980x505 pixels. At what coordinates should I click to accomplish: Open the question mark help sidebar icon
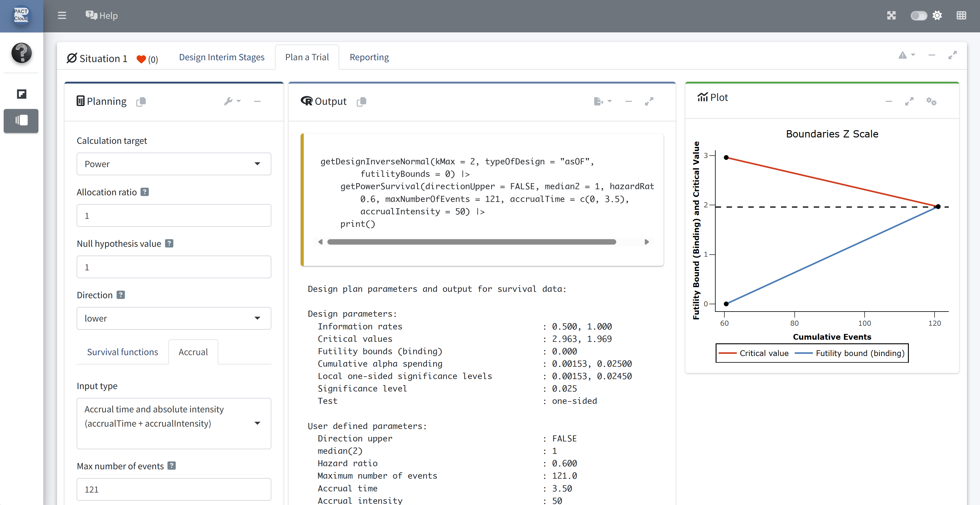[21, 52]
